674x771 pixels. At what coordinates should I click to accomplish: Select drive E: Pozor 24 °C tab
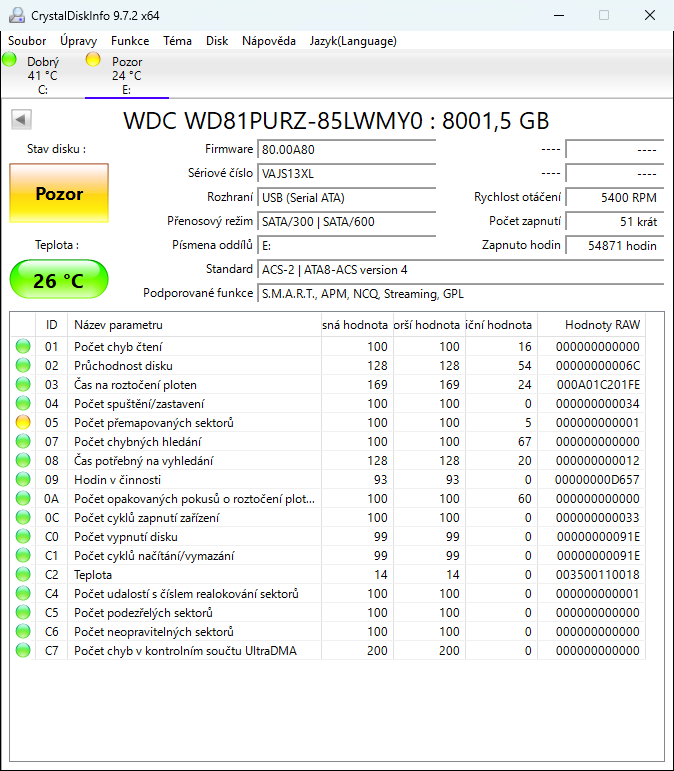pyautogui.click(x=127, y=75)
